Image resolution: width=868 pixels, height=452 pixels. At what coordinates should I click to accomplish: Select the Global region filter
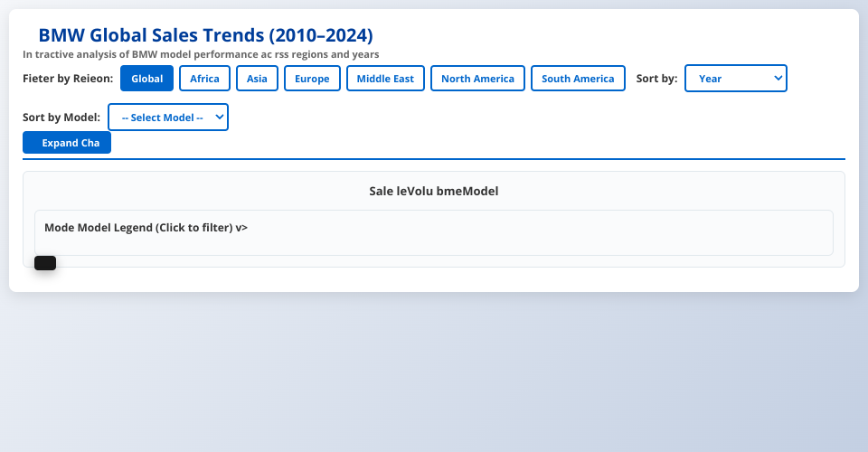(x=146, y=79)
